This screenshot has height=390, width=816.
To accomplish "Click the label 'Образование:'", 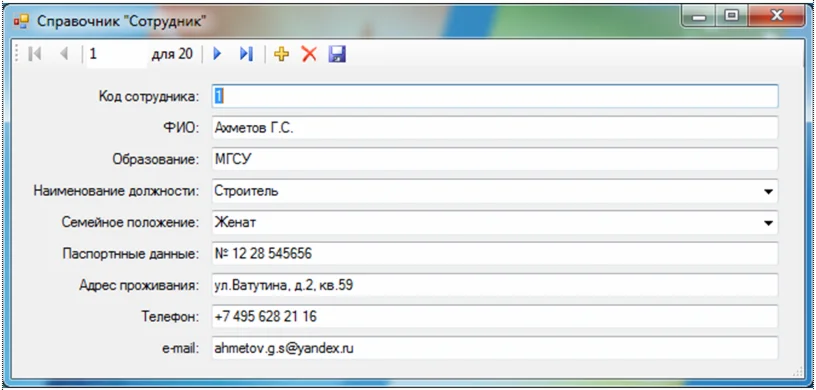I will (x=156, y=159).
